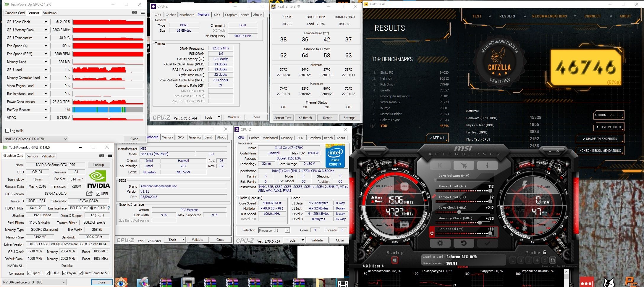Toggle the Afterburner Startup Windows icon
Screen dimensions: 644x287
pos(395,260)
